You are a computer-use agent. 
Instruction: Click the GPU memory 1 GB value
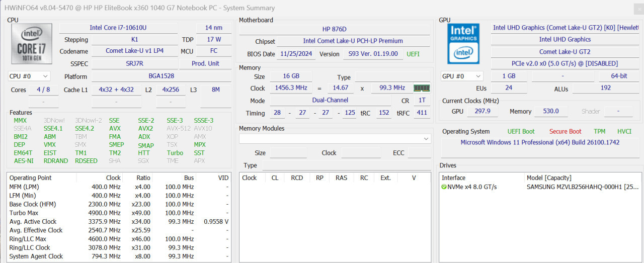(x=509, y=76)
